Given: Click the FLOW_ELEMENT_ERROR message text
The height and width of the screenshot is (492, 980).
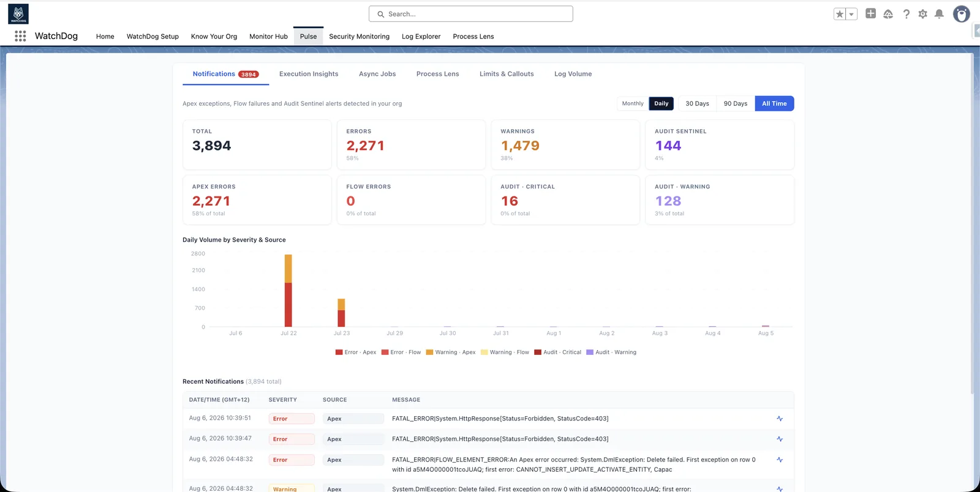Looking at the screenshot, I should [x=574, y=464].
